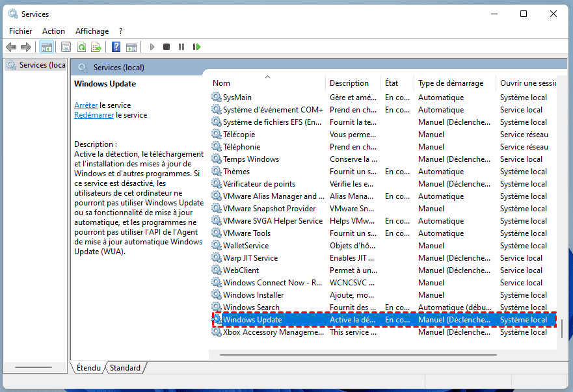Image resolution: width=573 pixels, height=392 pixels.
Task: Click the Forward arrow in the toolbar
Action: point(26,47)
